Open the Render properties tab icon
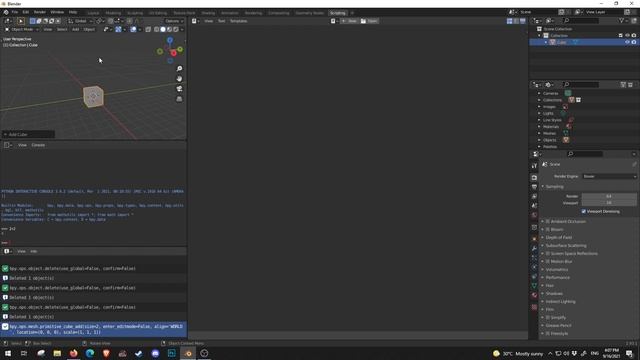 point(534,178)
